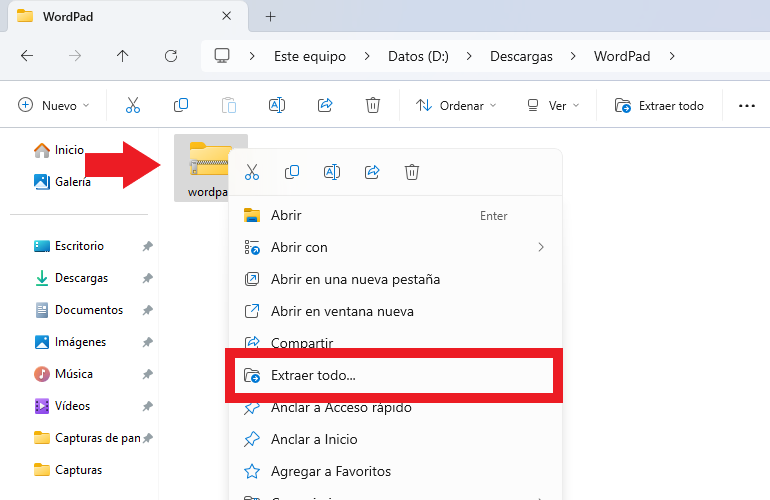Choose Agregar a Favoritos
Viewport: 770px width, 500px height.
click(x=395, y=471)
